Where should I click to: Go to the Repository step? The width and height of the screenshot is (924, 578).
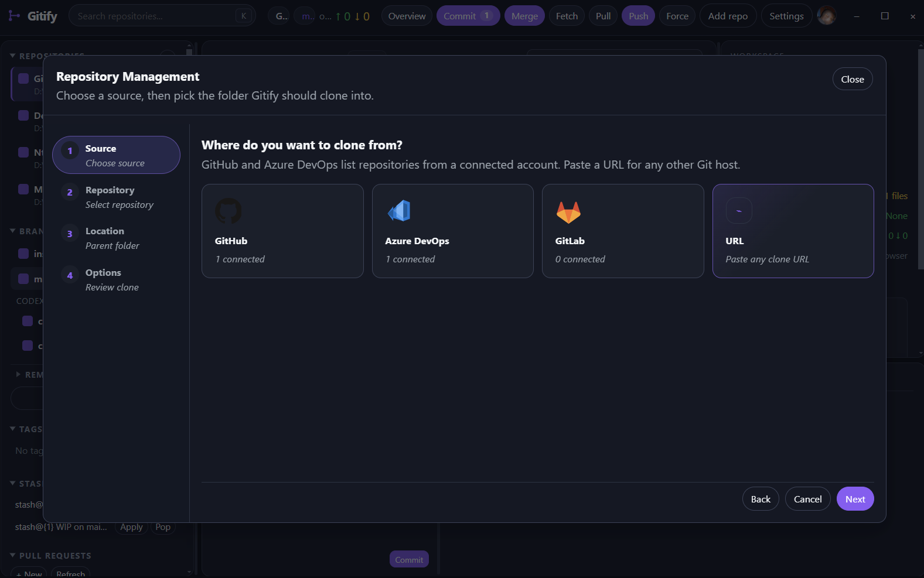point(116,197)
